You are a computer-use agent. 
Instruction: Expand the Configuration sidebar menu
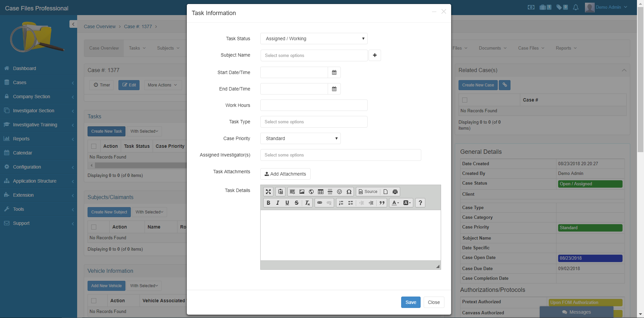[x=39, y=167]
